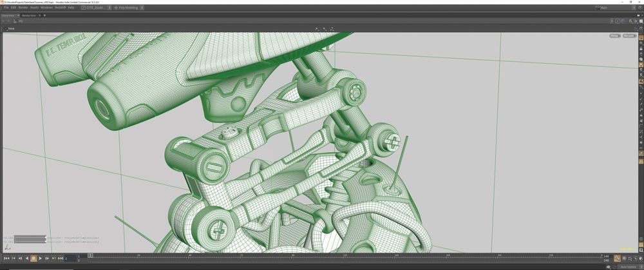
Task: Switch to the Render View tab
Action: tap(29, 15)
